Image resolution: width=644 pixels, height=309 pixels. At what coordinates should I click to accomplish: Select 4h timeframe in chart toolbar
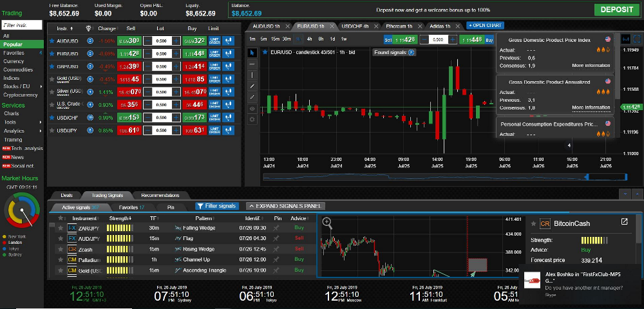(310, 39)
